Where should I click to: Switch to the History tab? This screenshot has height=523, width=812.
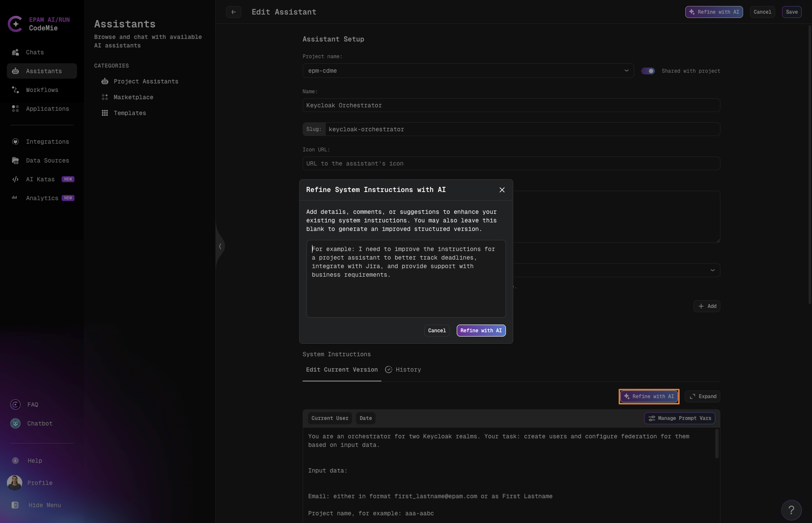tap(408, 369)
